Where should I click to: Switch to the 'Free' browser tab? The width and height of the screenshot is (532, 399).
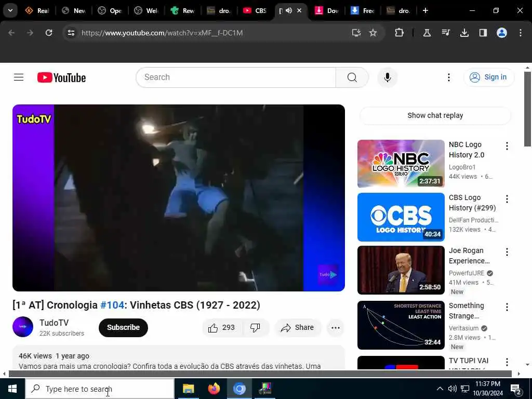pyautogui.click(x=362, y=10)
